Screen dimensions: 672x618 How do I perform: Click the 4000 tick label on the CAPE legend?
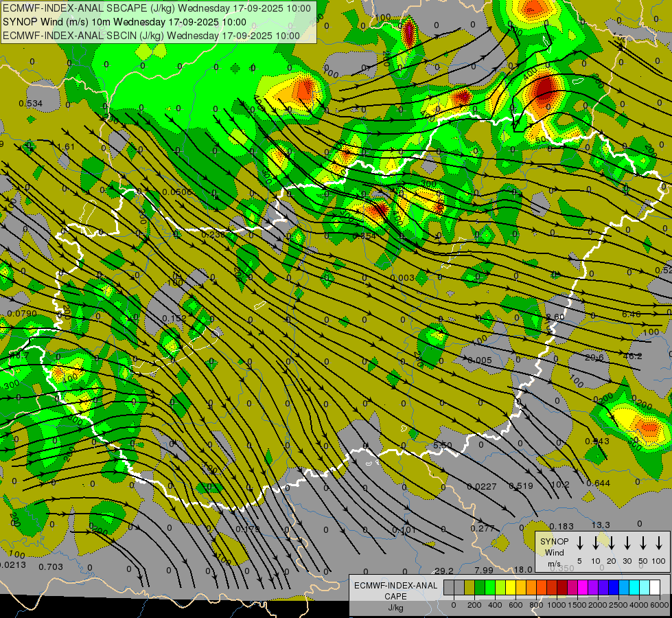639,605
